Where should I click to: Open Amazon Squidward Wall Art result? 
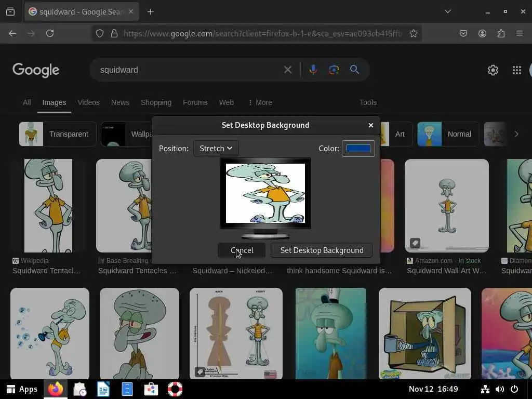click(x=446, y=206)
